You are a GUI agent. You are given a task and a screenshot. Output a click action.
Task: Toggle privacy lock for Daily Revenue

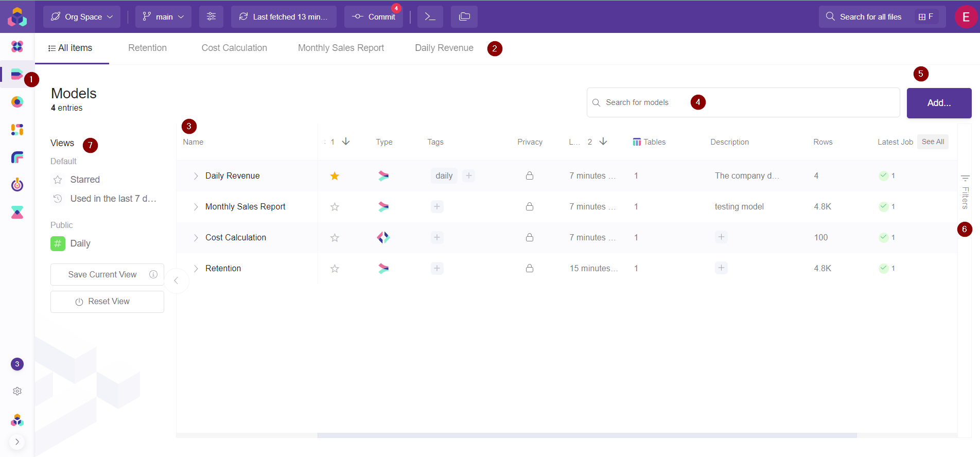(529, 175)
